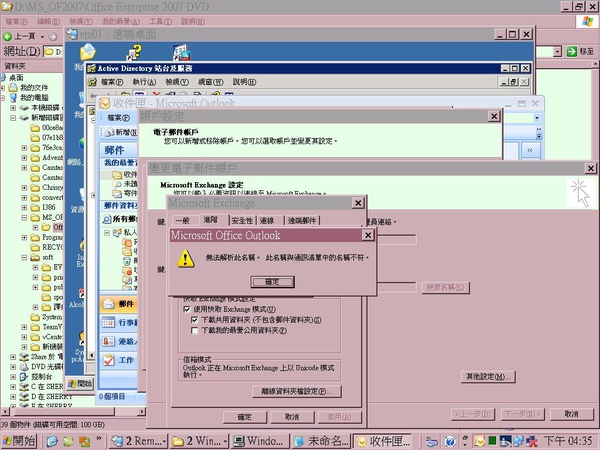
Task: Select 我的文件 in the Explorer folder tree
Action: [x=34, y=88]
